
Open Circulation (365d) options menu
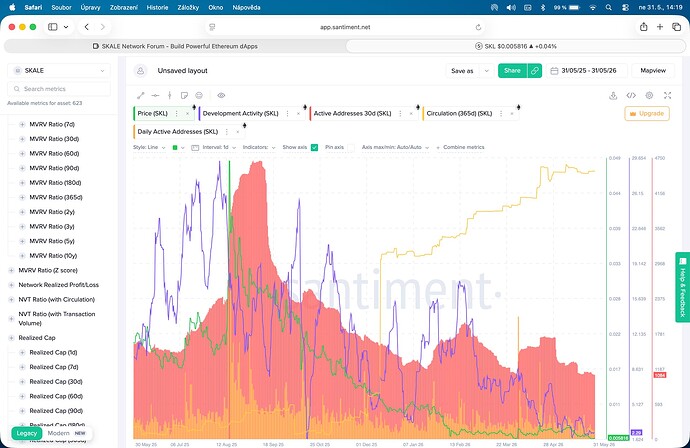(x=501, y=114)
